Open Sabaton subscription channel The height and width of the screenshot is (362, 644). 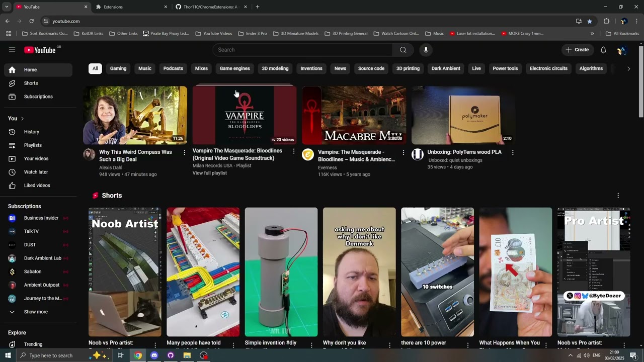[x=38, y=271]
